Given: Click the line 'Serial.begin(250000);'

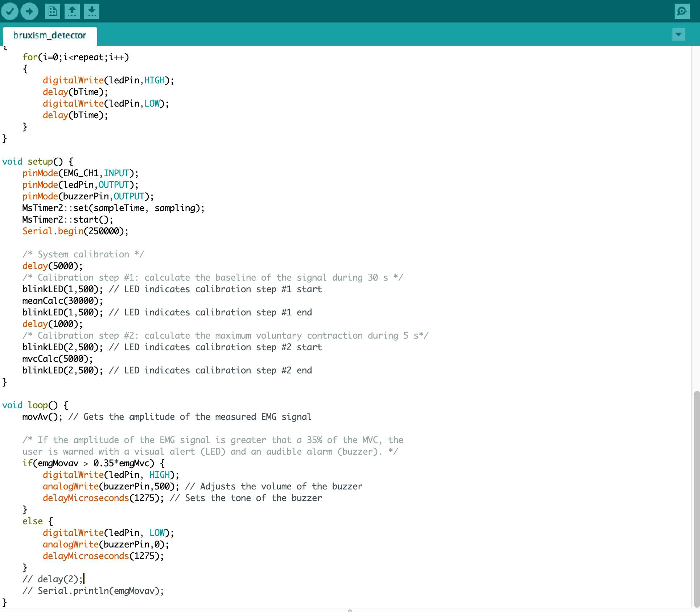Looking at the screenshot, I should click(x=75, y=231).
